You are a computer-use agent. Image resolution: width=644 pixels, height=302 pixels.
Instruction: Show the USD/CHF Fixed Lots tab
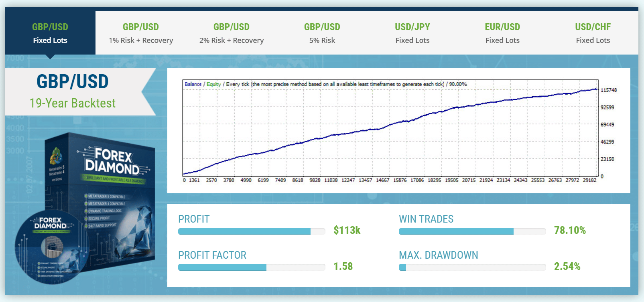[x=593, y=33]
